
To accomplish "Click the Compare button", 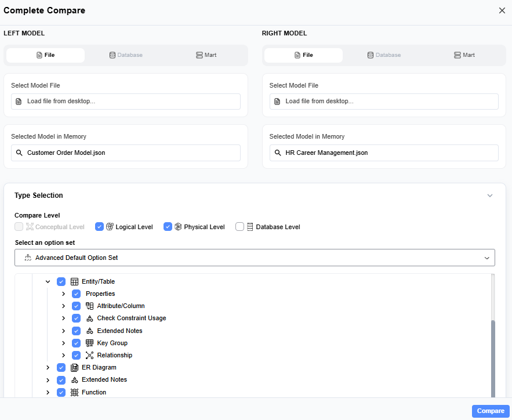I will tap(491, 411).
